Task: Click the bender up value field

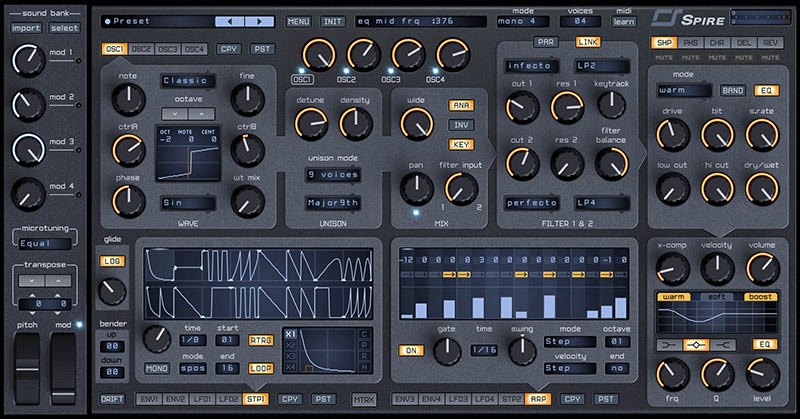Action: 112,346
